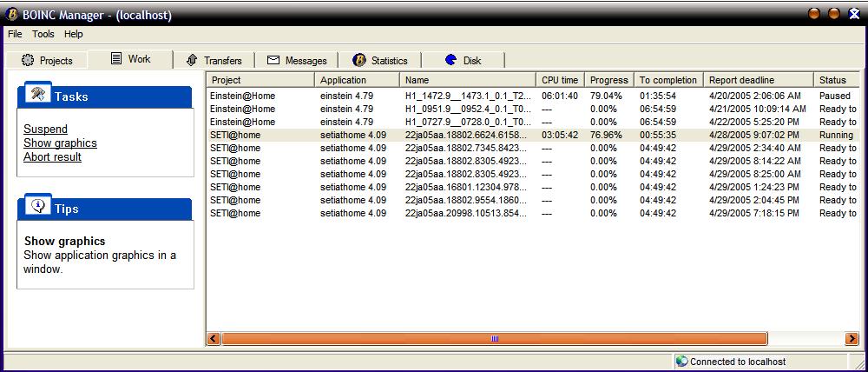868x372 pixels.
Task: Click the Abort result link
Action: tap(52, 156)
